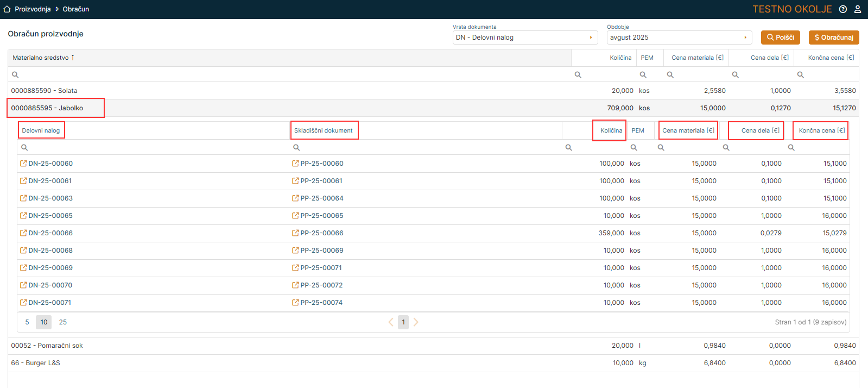Click search icon under Delovni nalog column
Image resolution: width=868 pixels, height=388 pixels.
(x=24, y=148)
